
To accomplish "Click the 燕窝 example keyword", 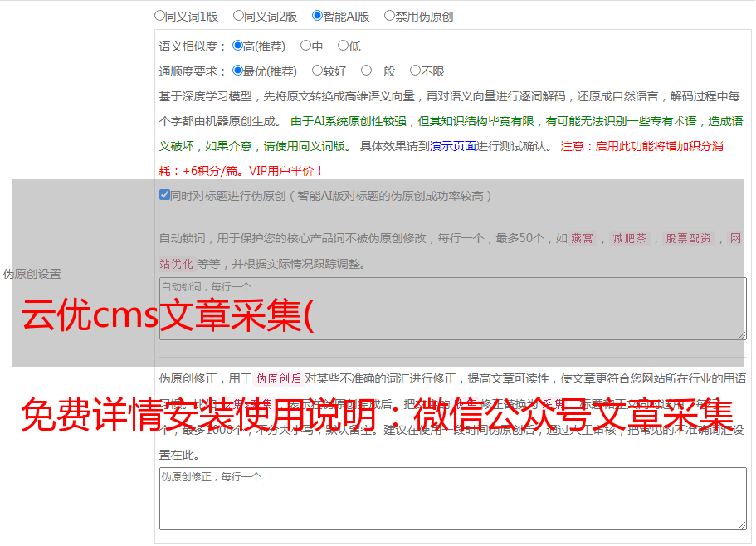I will tap(583, 238).
